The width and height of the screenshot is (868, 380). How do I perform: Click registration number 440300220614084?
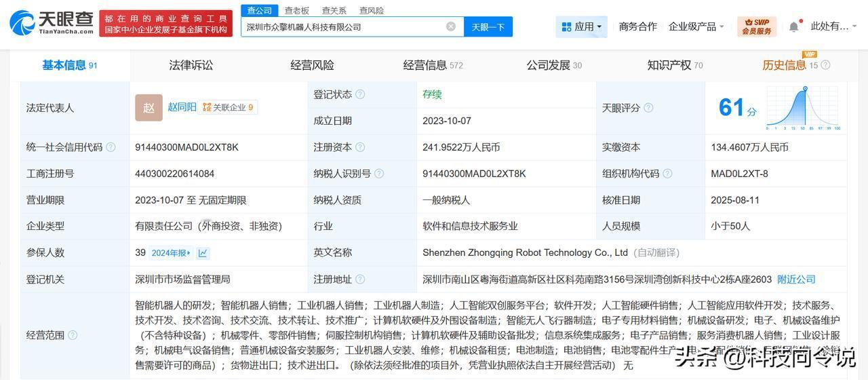pos(175,174)
